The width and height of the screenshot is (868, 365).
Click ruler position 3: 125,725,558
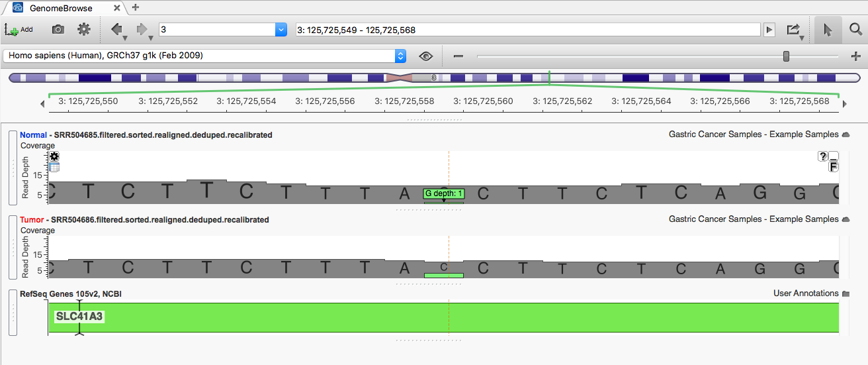click(x=405, y=101)
